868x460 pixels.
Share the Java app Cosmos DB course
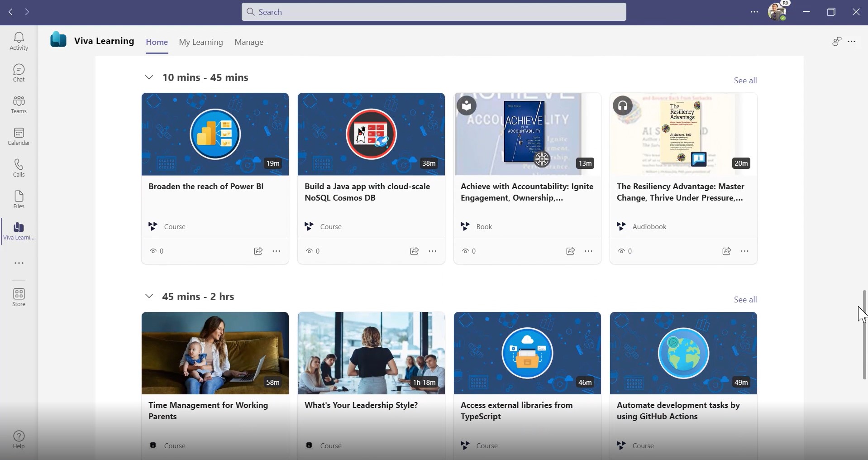click(x=415, y=251)
